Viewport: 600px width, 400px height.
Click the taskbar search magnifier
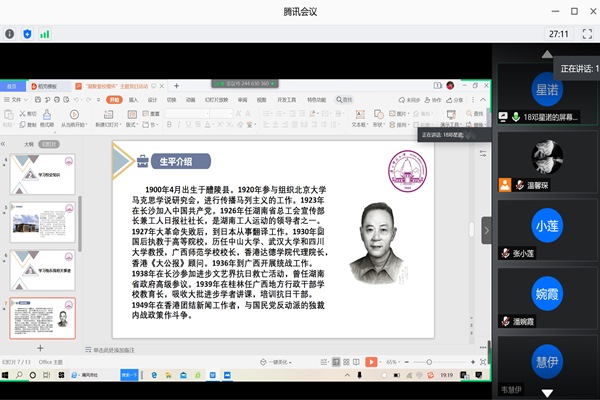[19, 375]
